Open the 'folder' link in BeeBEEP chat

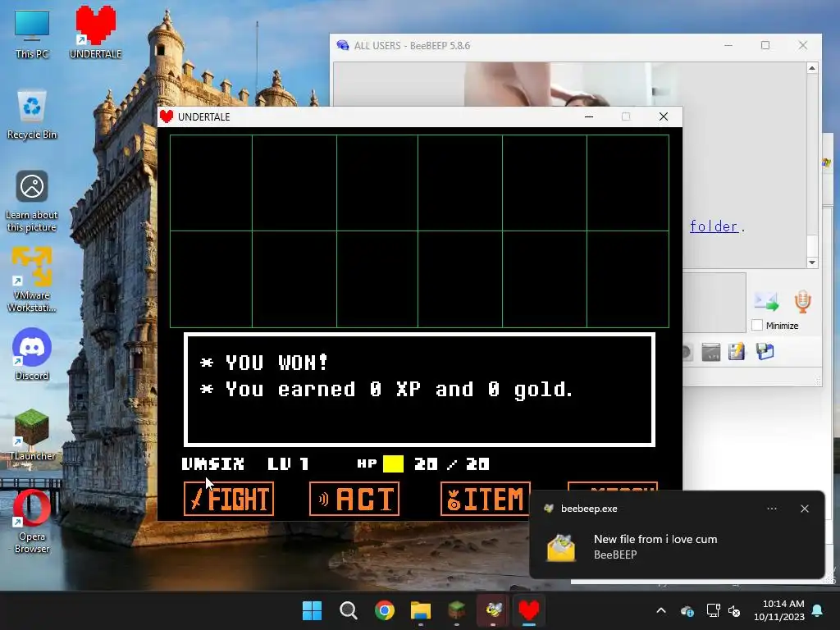click(714, 226)
